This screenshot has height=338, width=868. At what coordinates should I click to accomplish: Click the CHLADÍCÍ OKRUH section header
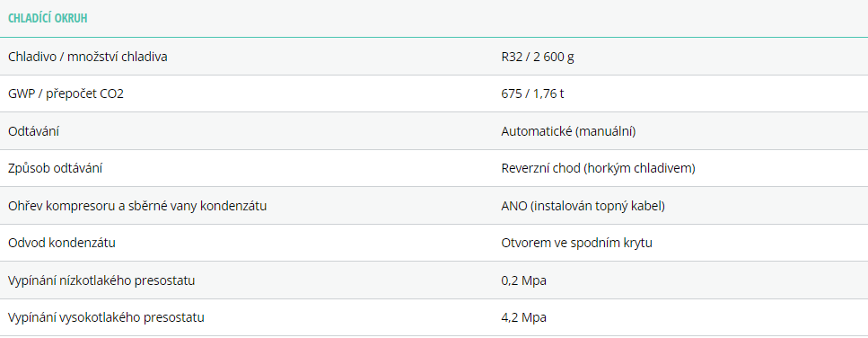coord(48,18)
